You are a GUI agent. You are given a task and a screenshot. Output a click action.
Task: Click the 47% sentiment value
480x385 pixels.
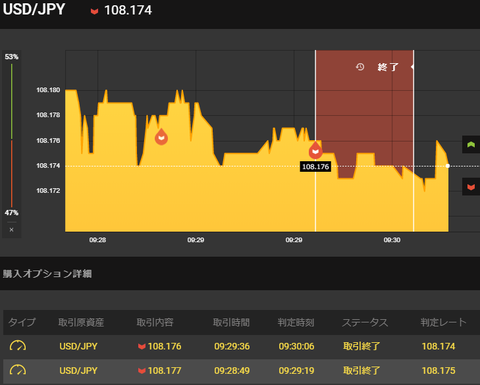[11, 213]
